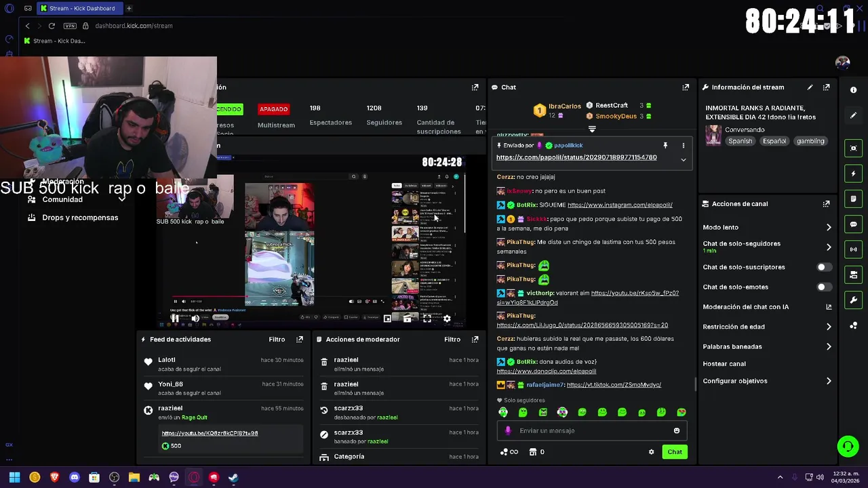
Task: Click the pencil icon in right sidebar
Action: coord(853,115)
